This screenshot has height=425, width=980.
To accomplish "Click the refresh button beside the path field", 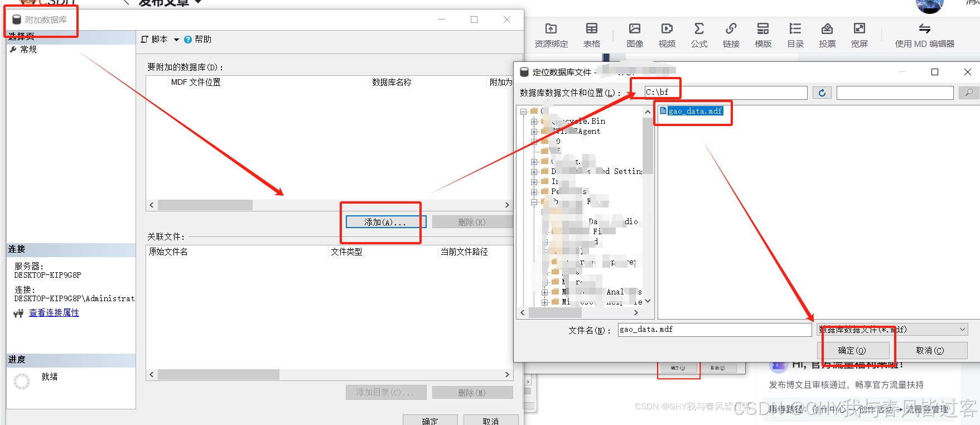I will pyautogui.click(x=822, y=93).
